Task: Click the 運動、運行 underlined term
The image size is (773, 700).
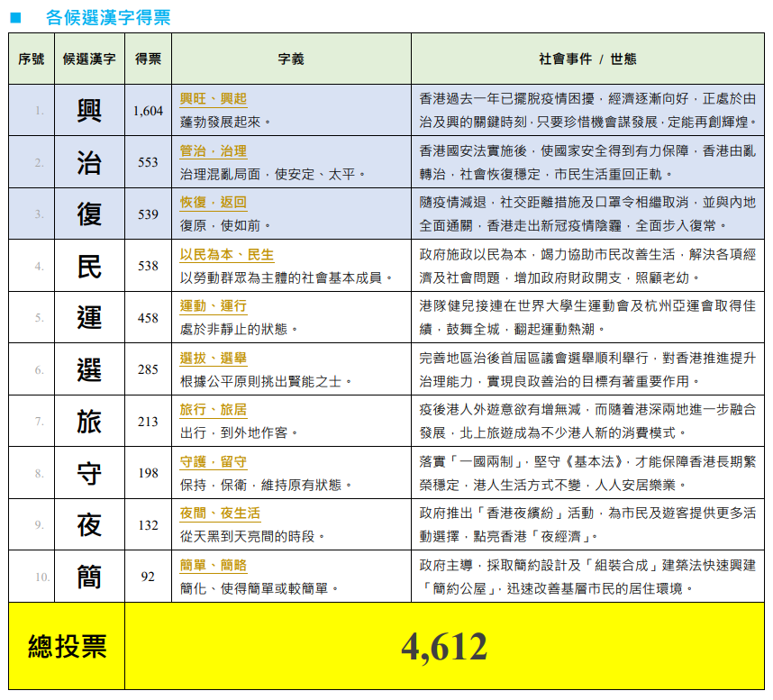Action: point(213,306)
